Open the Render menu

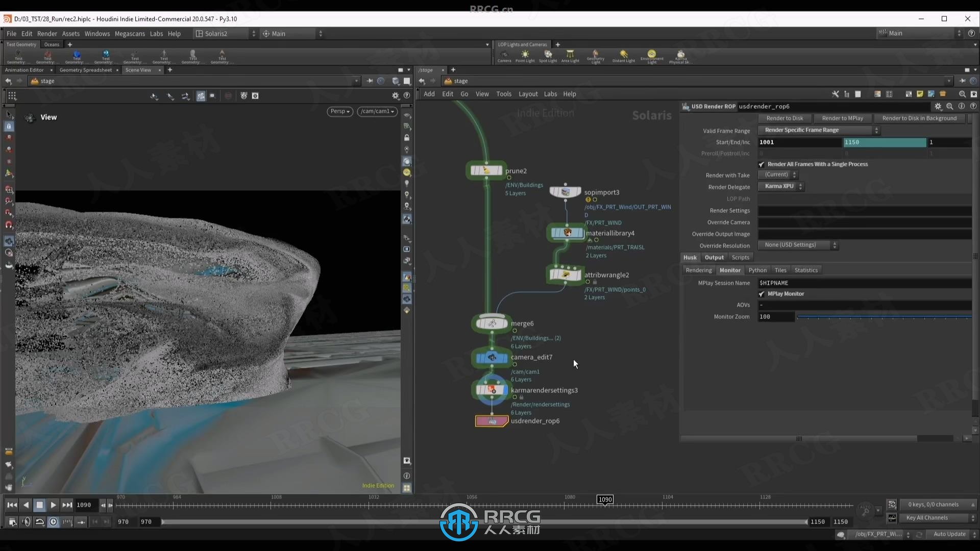coord(47,34)
